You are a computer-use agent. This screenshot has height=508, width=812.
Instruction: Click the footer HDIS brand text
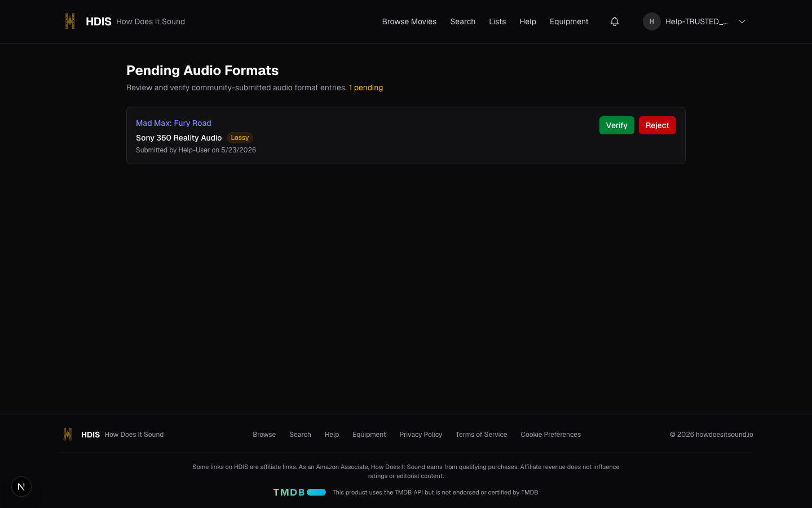pos(90,435)
